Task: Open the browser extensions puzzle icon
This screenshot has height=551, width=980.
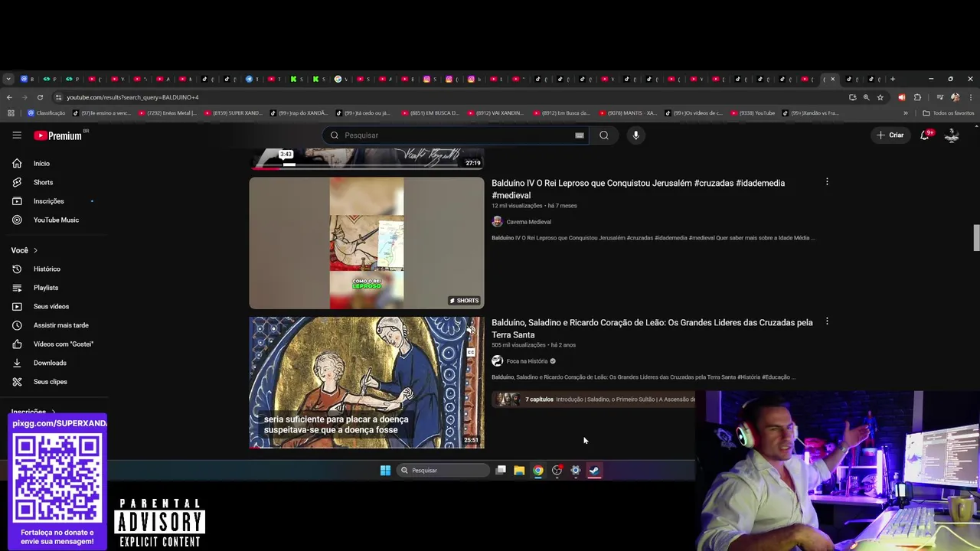Action: [917, 97]
